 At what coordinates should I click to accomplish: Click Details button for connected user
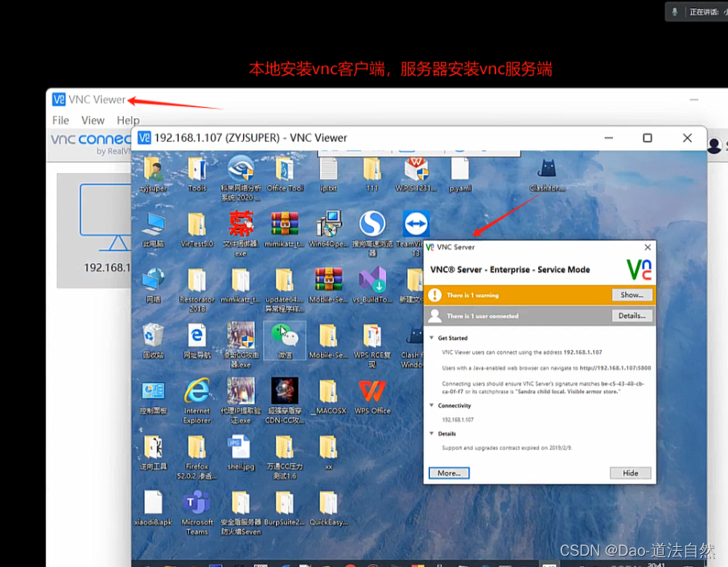631,316
